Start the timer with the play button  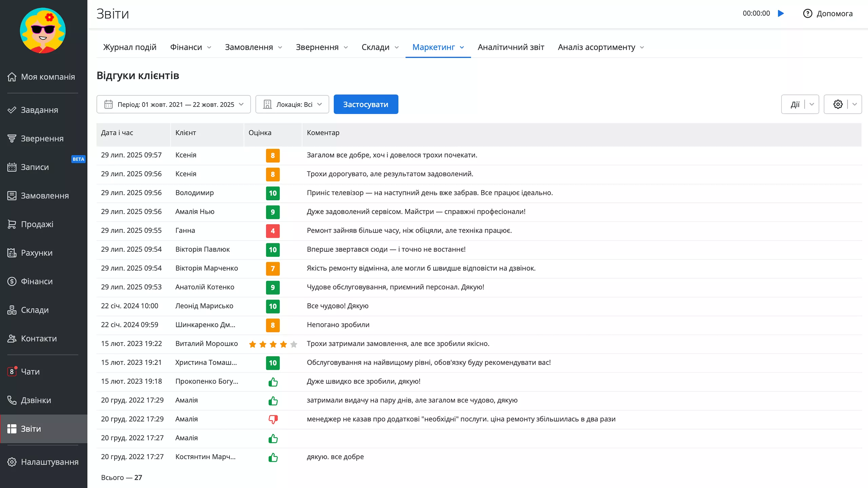click(x=781, y=13)
